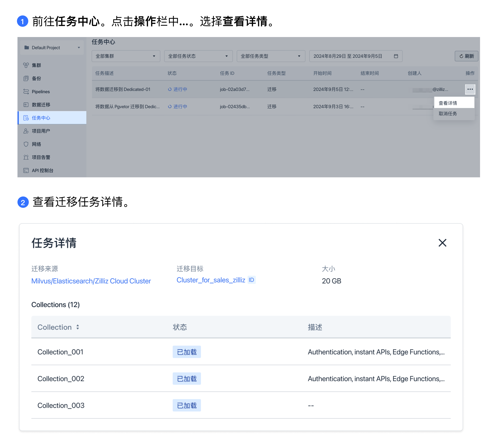Click the 项目告警 alarm icon in sidebar
Screen dimensions: 497x448
(26, 157)
